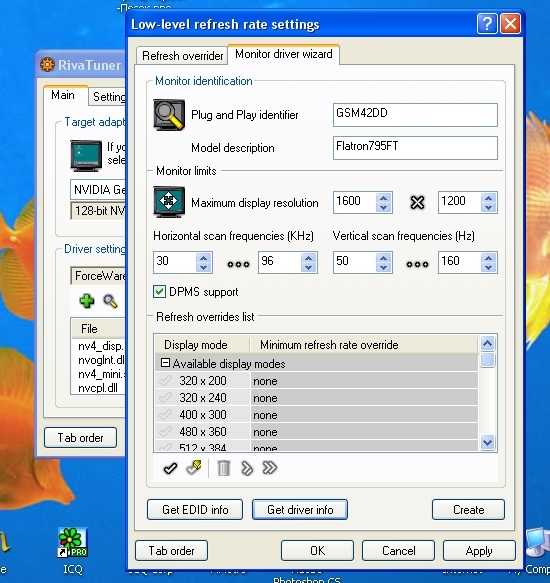Screen dimensions: 550x583
Task: Click the overrides list scrollbar thumb
Action: [x=488, y=360]
